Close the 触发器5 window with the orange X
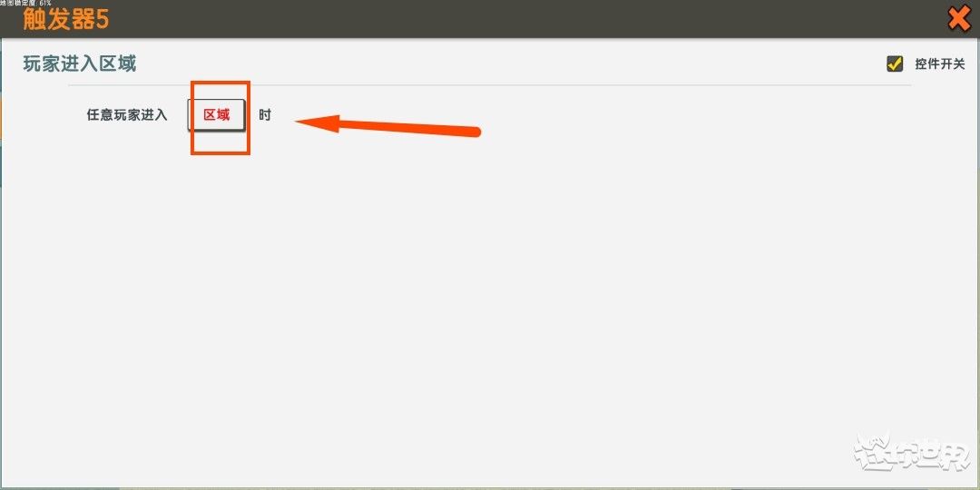Viewport: 980px width, 490px height. [x=959, y=20]
